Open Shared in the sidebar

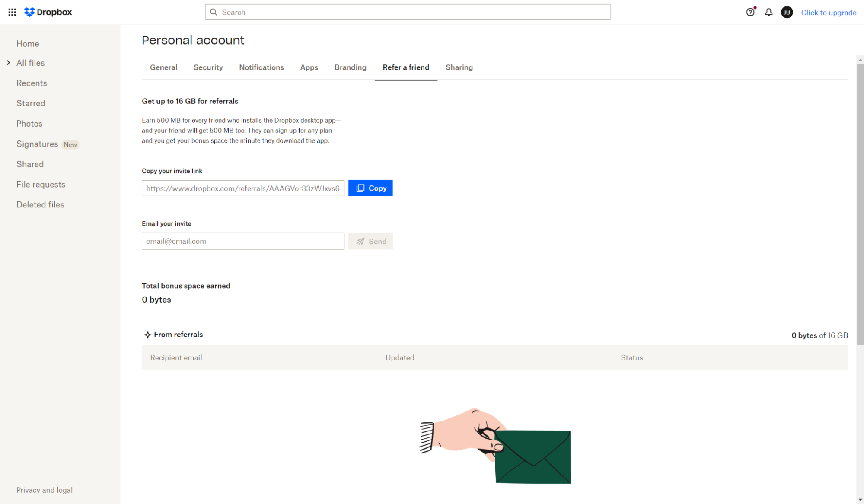pyautogui.click(x=30, y=164)
